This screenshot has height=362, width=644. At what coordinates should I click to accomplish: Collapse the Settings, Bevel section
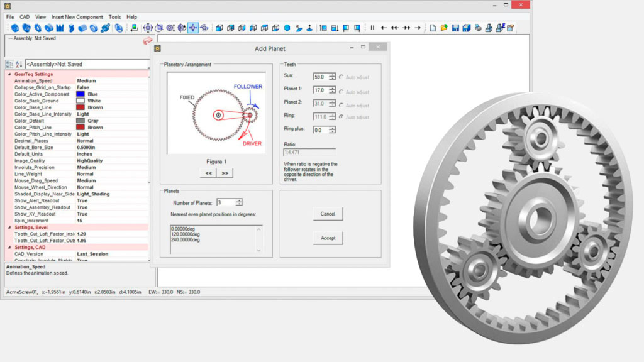click(9, 227)
